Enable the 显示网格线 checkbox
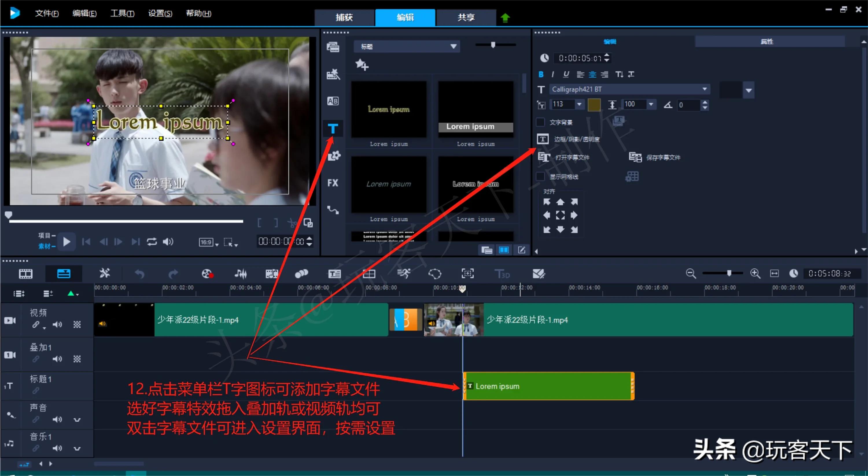 [x=540, y=176]
